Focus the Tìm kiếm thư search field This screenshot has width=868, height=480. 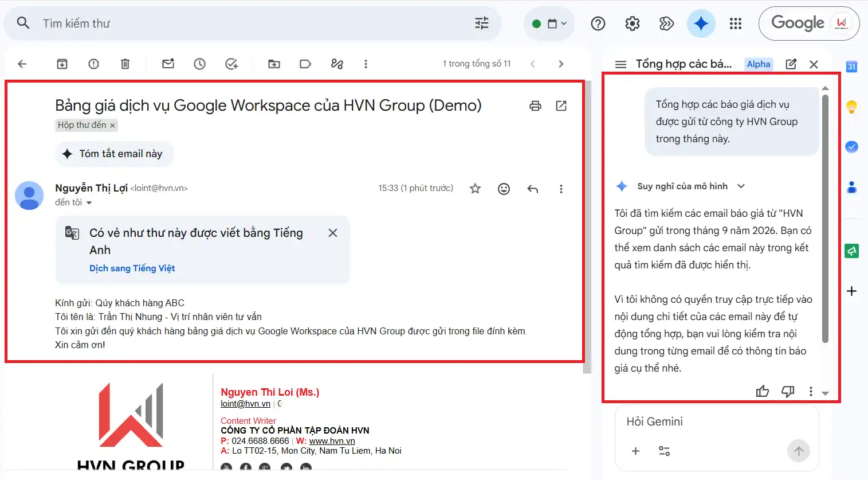tap(252, 24)
